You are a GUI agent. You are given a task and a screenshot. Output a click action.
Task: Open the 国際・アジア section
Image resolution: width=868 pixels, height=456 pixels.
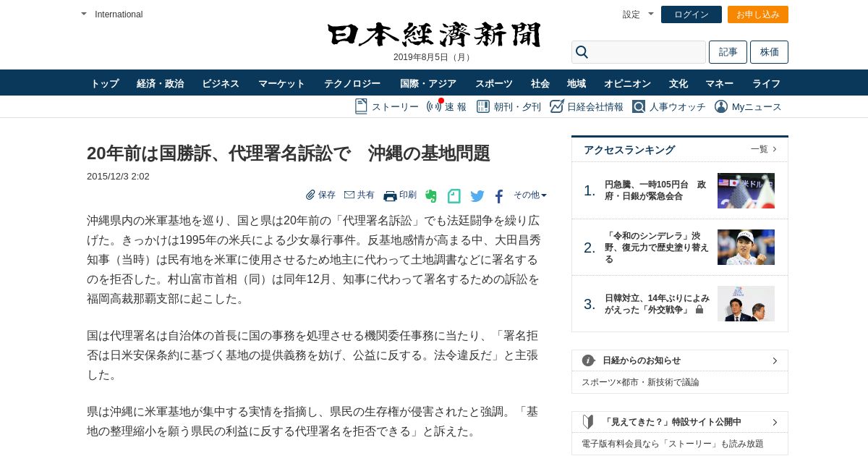428,83
